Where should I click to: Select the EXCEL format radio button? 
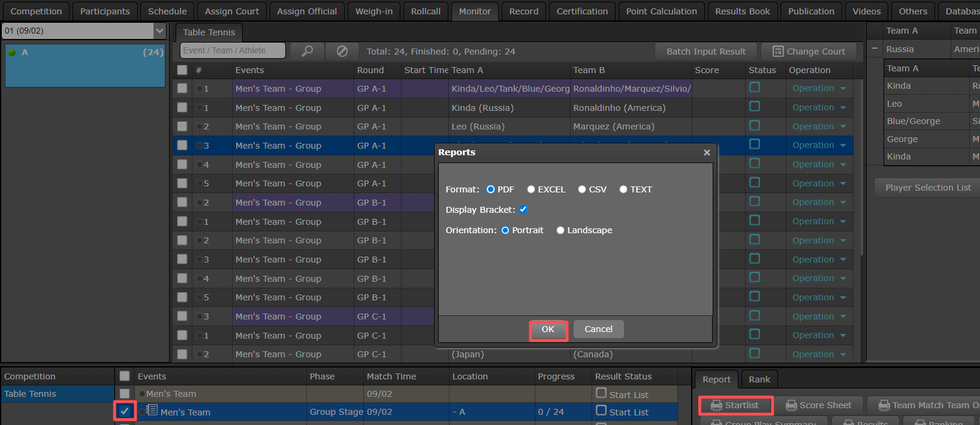pyautogui.click(x=531, y=189)
